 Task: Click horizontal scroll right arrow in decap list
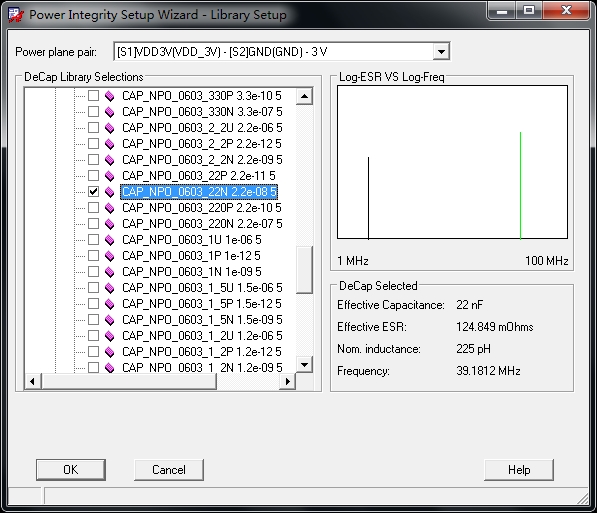[287, 381]
